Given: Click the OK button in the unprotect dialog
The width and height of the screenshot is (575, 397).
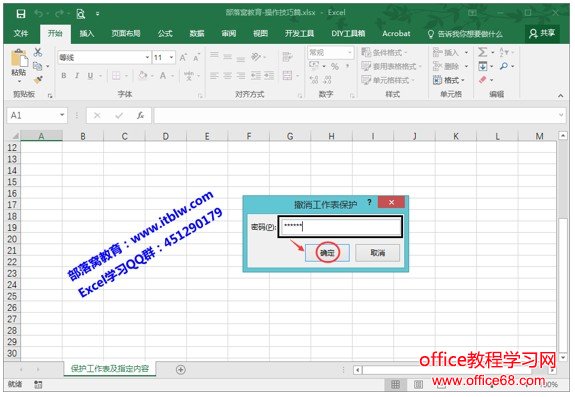Looking at the screenshot, I should (327, 253).
